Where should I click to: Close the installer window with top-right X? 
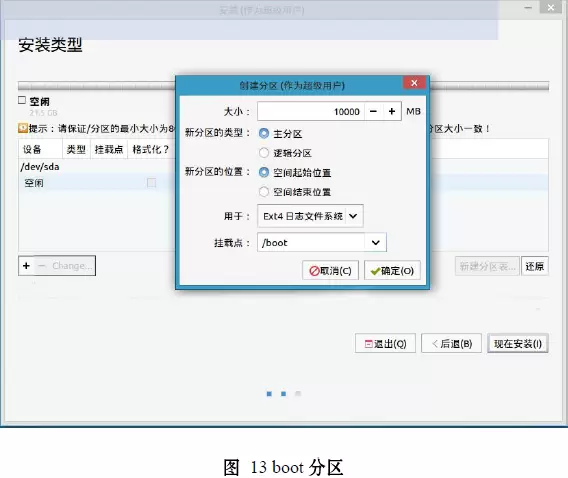pos(551,7)
